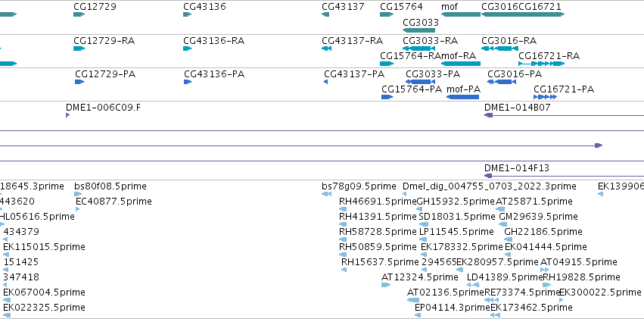
Task: Select EST EK178332.5prime
Action: [462, 247]
